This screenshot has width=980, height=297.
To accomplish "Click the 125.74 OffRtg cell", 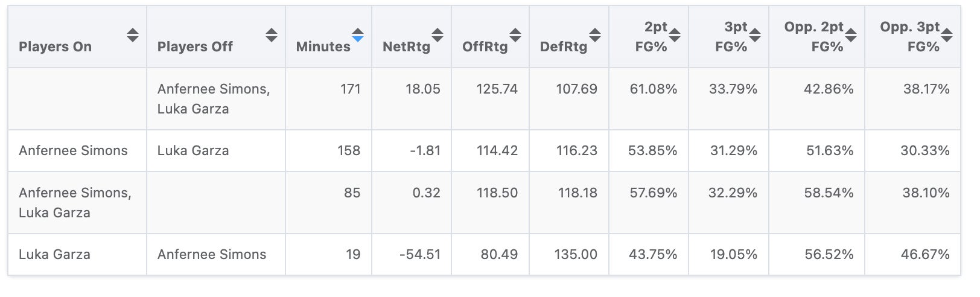I will [497, 89].
